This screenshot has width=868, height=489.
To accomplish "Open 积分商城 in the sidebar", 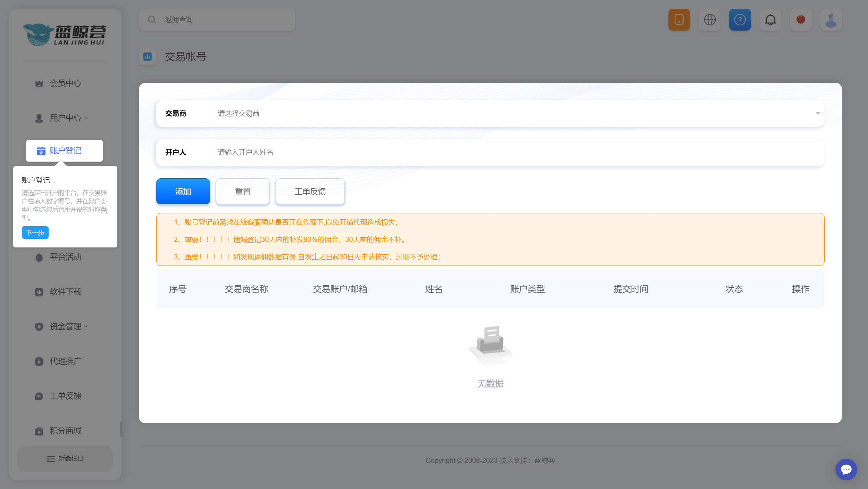I will click(65, 431).
